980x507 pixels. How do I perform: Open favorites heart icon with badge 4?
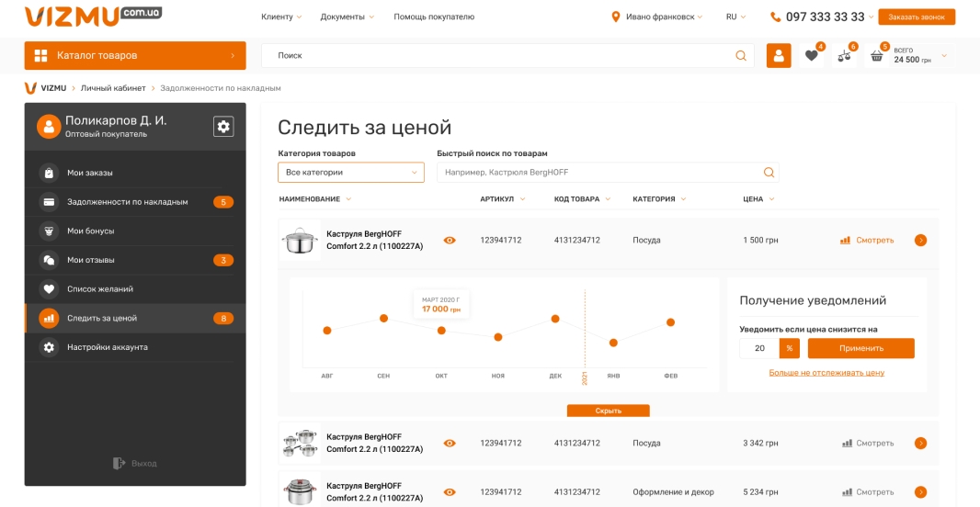(x=811, y=56)
